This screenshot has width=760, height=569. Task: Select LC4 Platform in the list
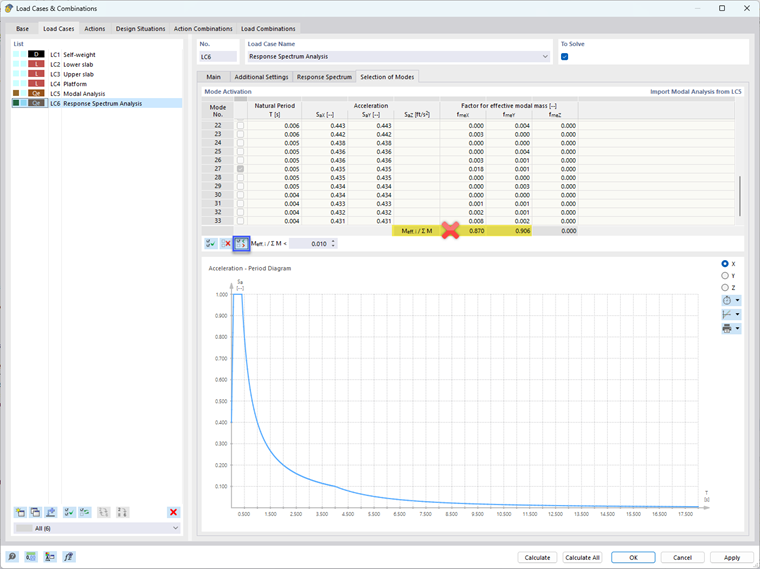[96, 84]
